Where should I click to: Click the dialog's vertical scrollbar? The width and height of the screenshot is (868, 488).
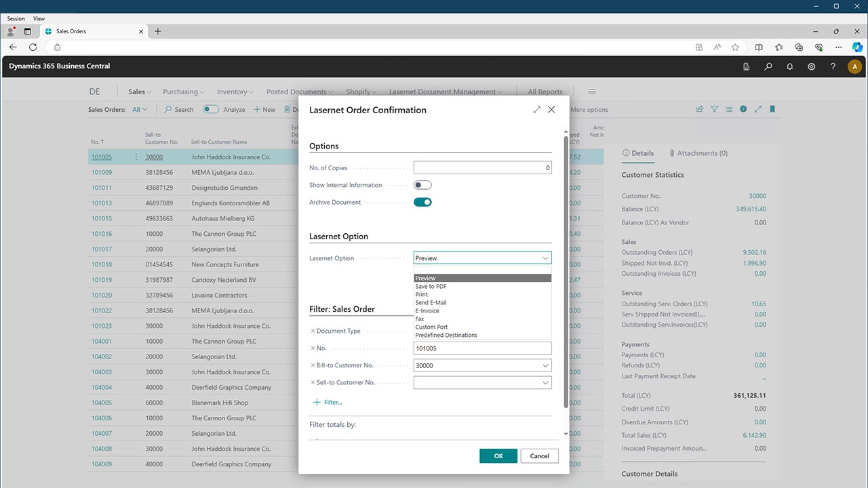click(566, 271)
